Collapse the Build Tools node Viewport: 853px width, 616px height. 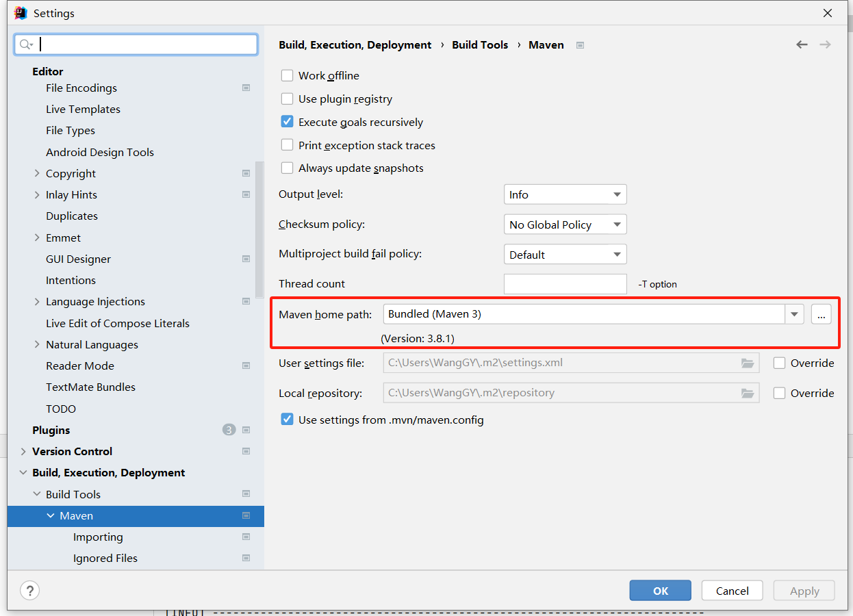(37, 494)
